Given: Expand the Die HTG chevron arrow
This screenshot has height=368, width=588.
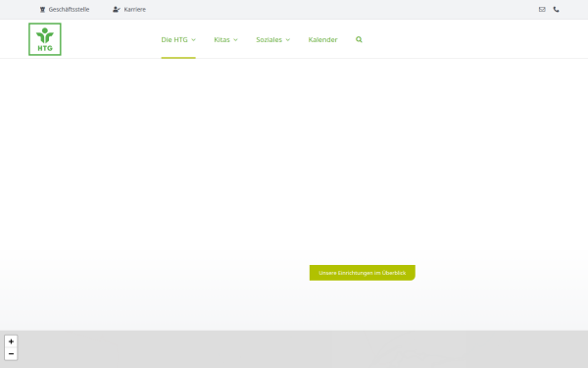Looking at the screenshot, I should point(193,40).
